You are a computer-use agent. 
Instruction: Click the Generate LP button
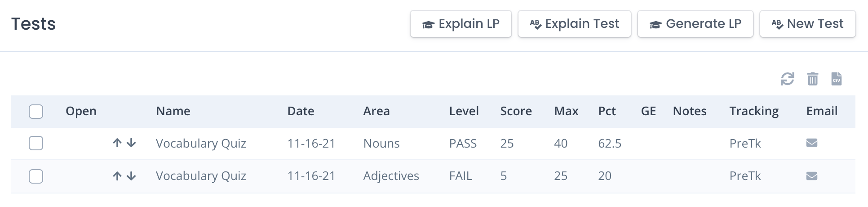coord(695,24)
